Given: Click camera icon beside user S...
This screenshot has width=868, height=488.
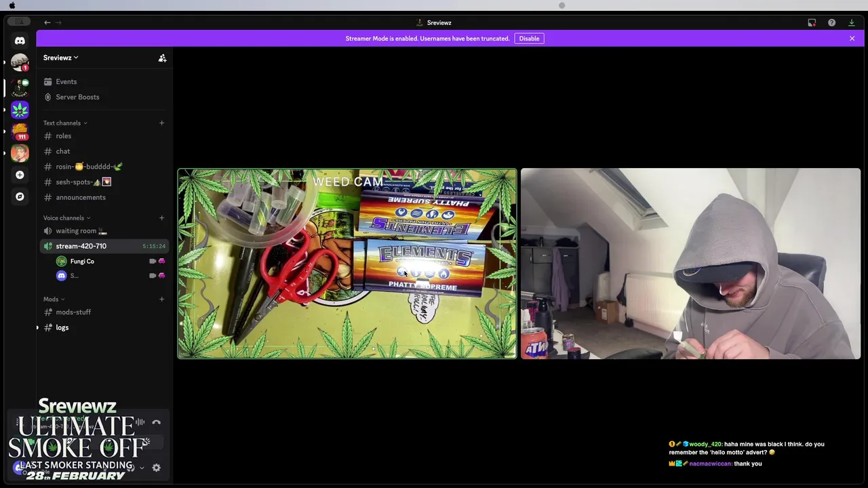Looking at the screenshot, I should pyautogui.click(x=153, y=276).
